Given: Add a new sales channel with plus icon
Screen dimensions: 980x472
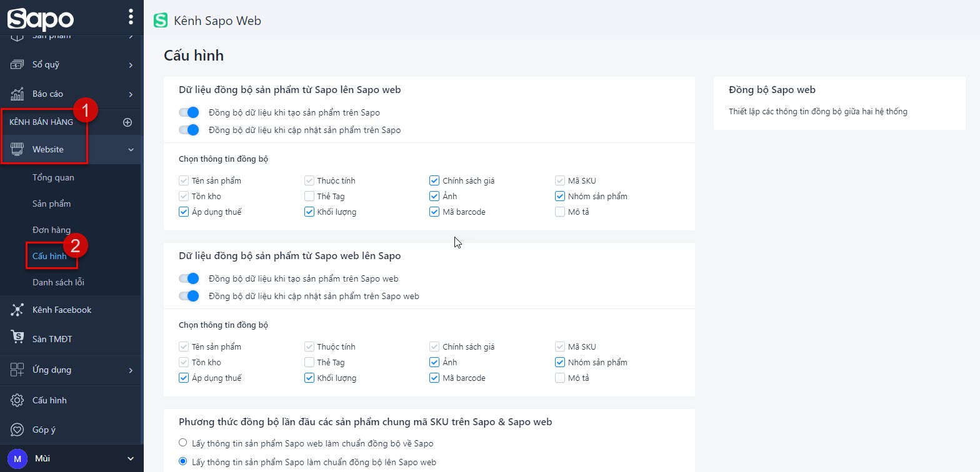Looking at the screenshot, I should pyautogui.click(x=127, y=122).
